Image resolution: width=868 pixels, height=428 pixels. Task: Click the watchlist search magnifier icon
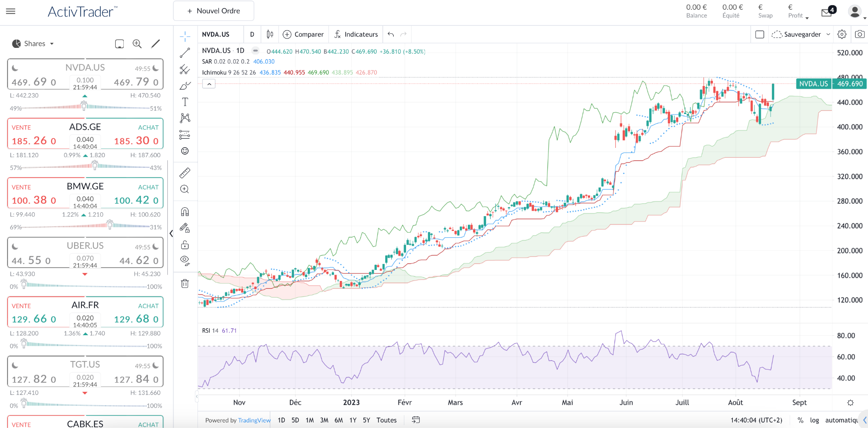tap(137, 44)
